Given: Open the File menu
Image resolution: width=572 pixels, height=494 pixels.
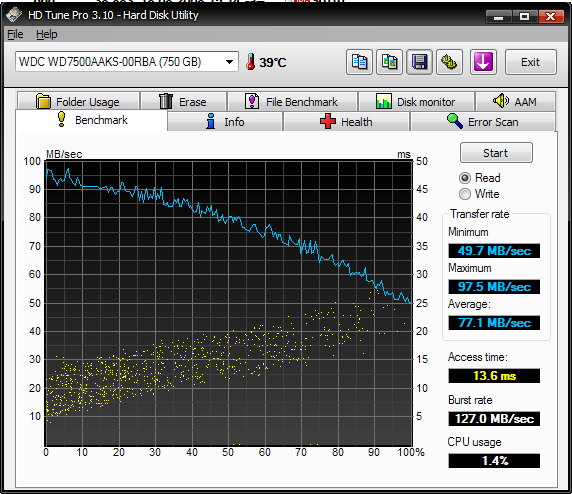Looking at the screenshot, I should (15, 34).
